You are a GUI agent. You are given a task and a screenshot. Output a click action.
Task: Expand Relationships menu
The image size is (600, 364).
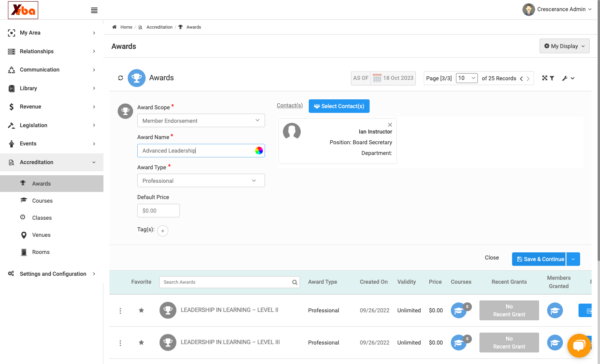click(x=52, y=51)
